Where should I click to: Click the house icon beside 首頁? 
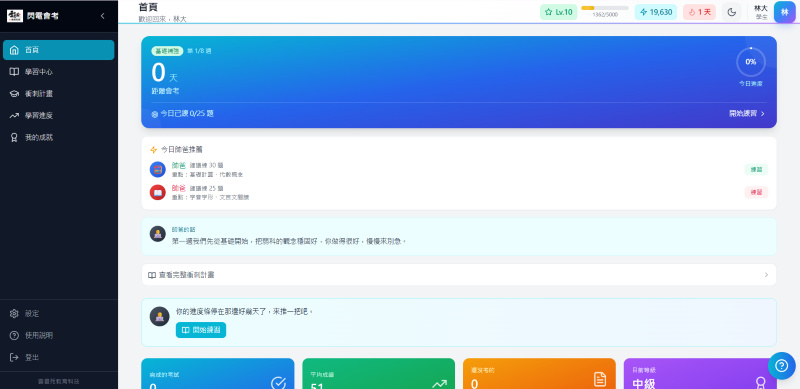[x=14, y=50]
